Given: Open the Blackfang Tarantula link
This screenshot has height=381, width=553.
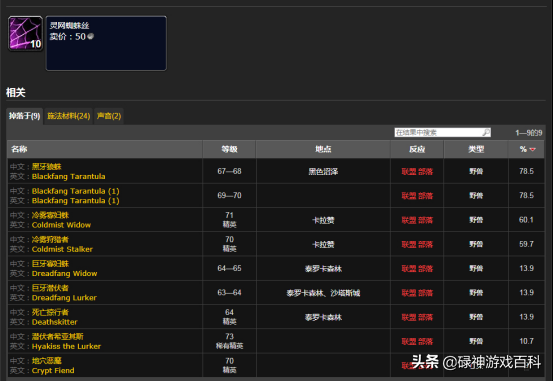Looking at the screenshot, I should pyautogui.click(x=68, y=176).
